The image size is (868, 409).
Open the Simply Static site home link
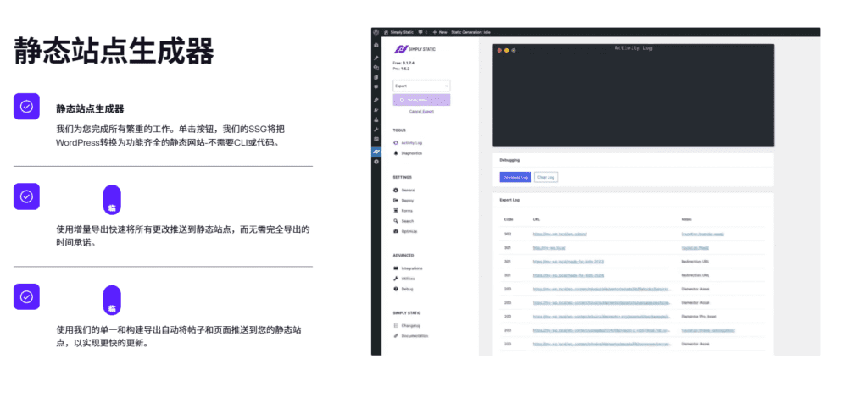tap(398, 32)
